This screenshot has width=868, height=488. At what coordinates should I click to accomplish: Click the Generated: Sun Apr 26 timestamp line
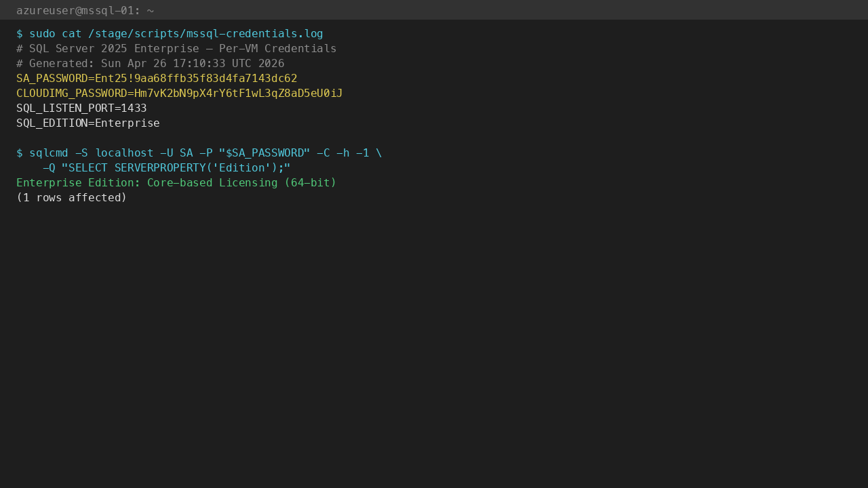(x=151, y=64)
